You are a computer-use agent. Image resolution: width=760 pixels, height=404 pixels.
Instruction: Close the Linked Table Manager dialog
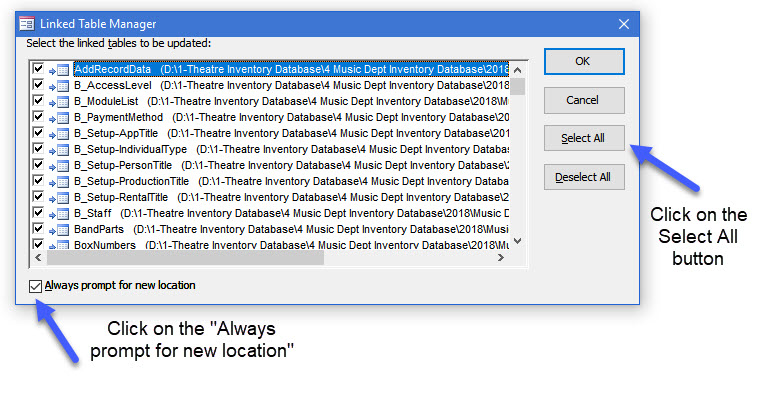[623, 23]
